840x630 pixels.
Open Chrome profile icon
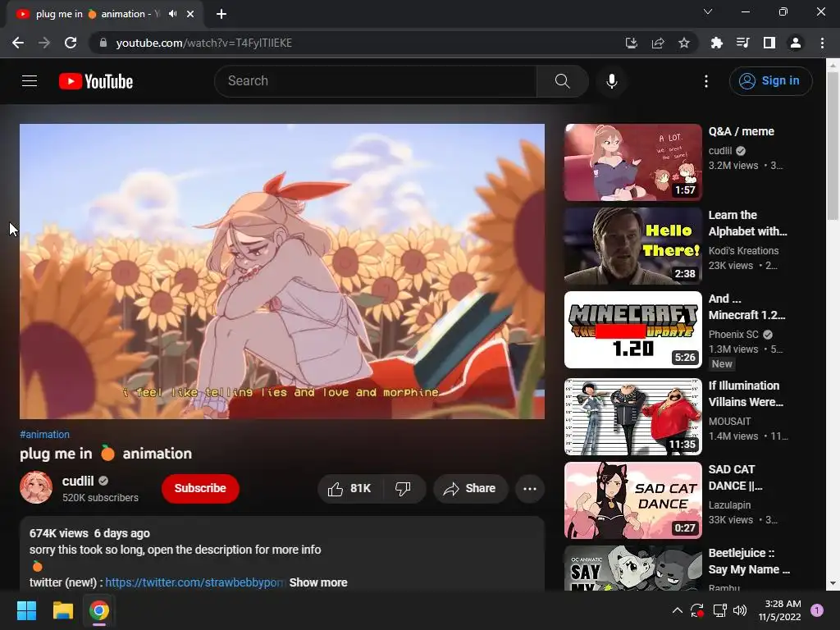click(796, 43)
